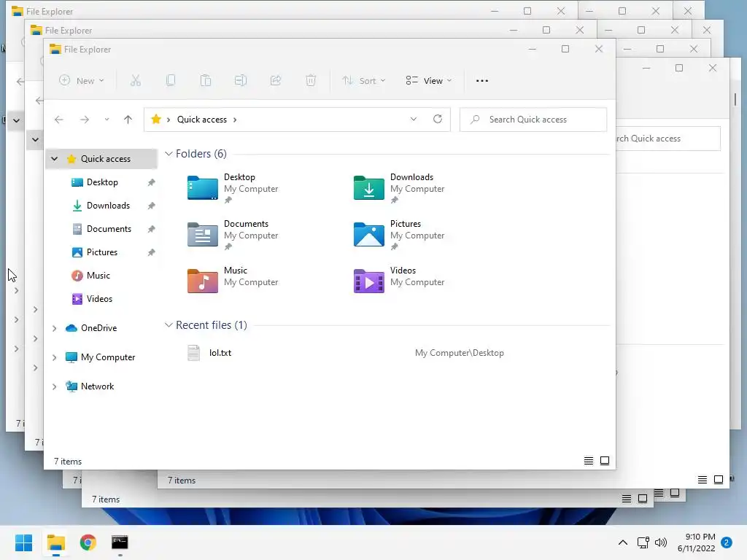This screenshot has width=747, height=560.
Task: Click the Search Quick access field
Action: point(533,120)
